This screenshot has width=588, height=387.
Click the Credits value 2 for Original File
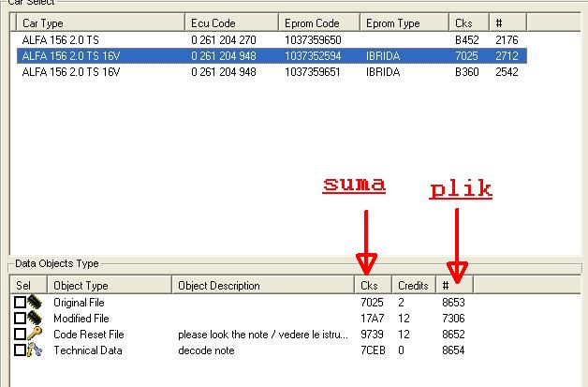401,302
